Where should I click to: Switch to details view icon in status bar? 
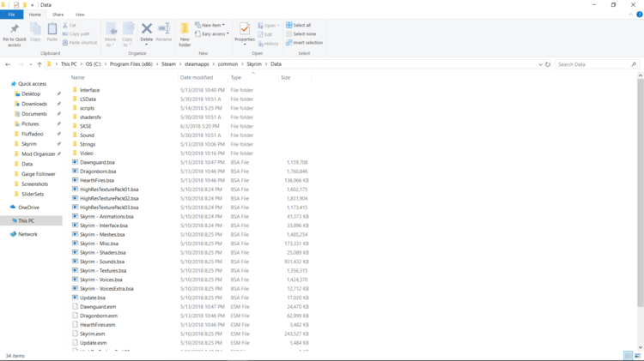click(628, 356)
